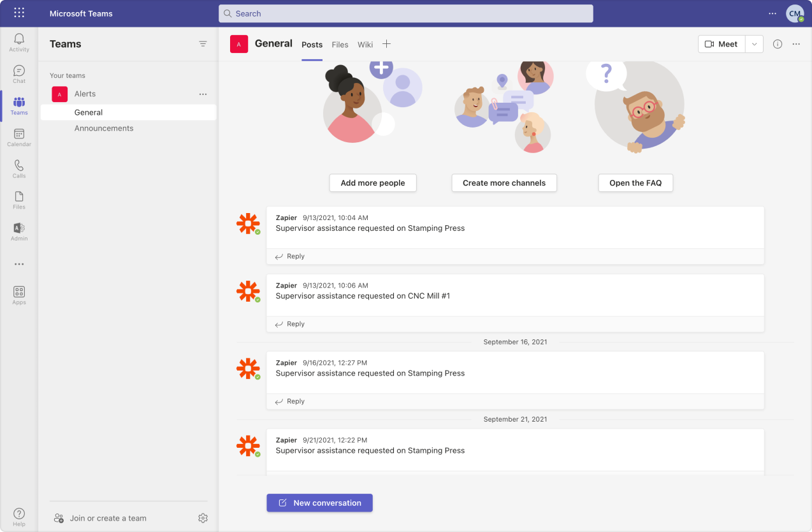This screenshot has width=812, height=532.
Task: Filter the teams list
Action: click(x=203, y=44)
